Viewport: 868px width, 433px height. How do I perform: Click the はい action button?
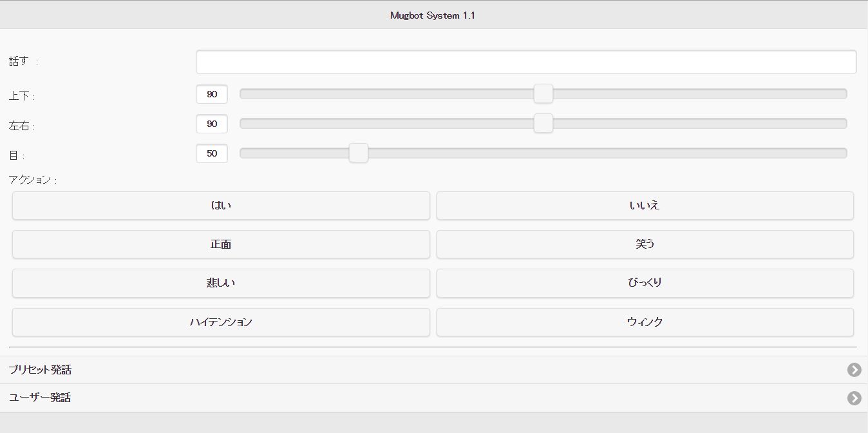point(221,206)
